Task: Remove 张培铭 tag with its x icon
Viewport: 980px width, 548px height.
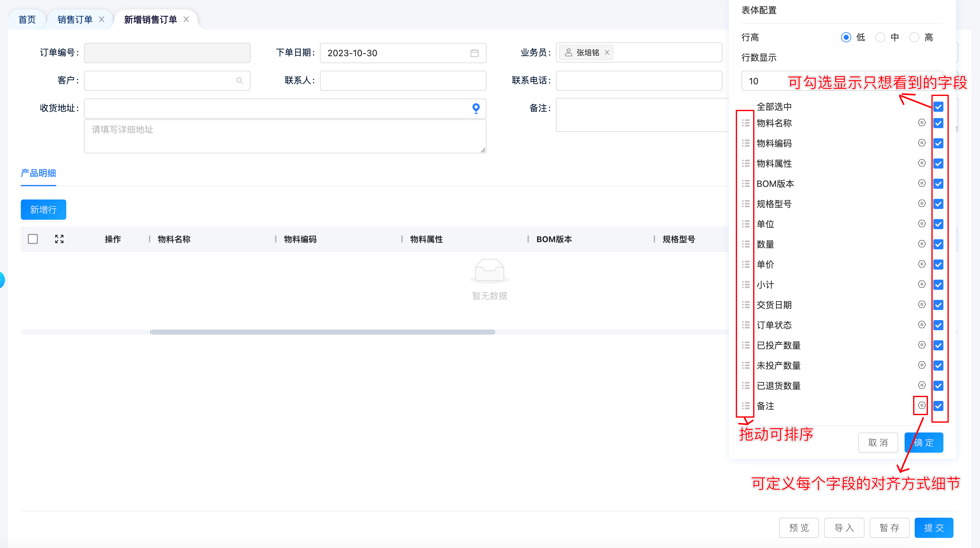Action: 607,52
